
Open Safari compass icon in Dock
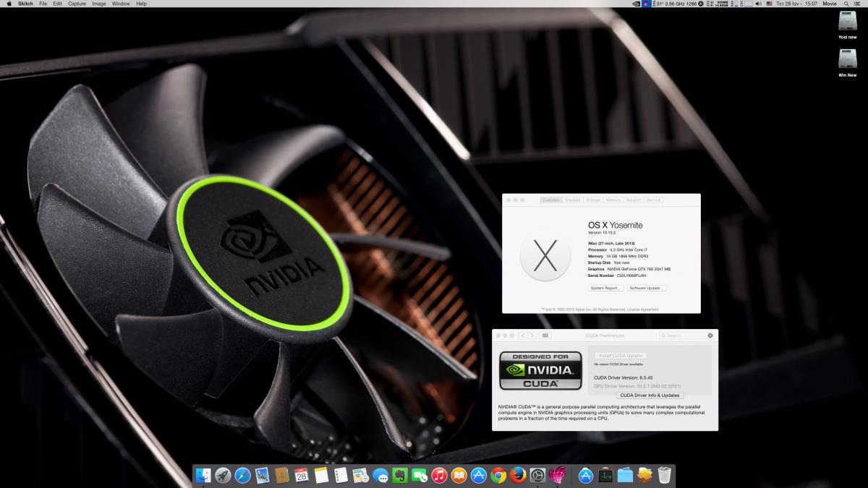(x=243, y=475)
